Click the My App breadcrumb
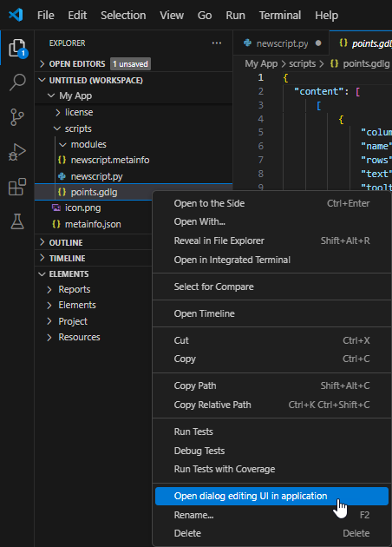Image resolution: width=392 pixels, height=547 pixels. tap(261, 63)
